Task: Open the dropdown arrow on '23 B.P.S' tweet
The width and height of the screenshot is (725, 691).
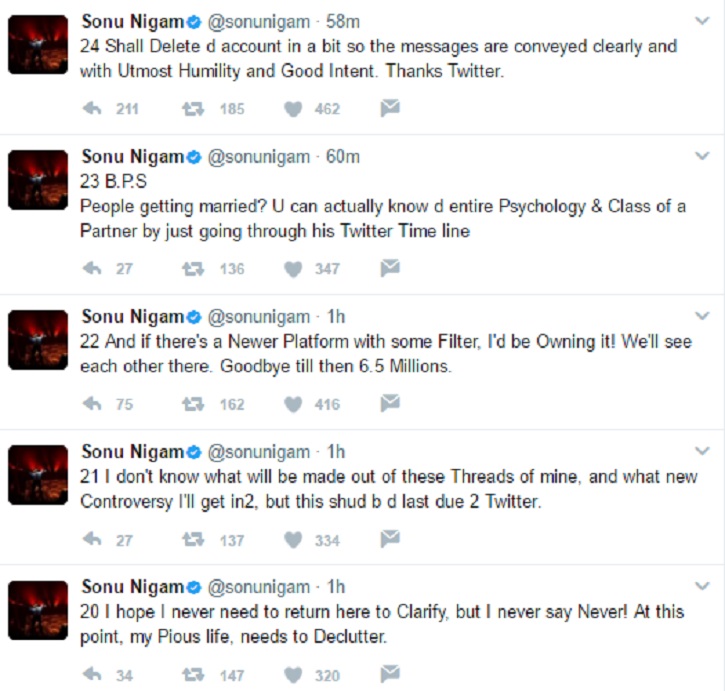Action: coord(701,157)
